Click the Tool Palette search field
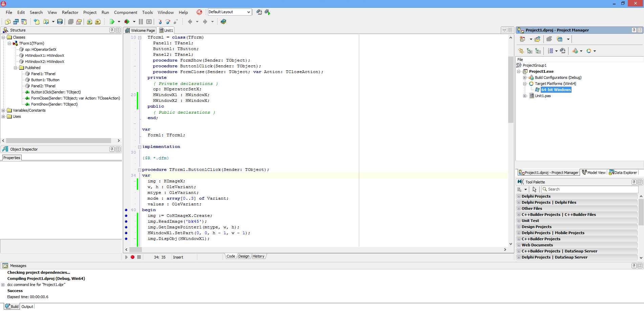The image size is (644, 311). (590, 190)
